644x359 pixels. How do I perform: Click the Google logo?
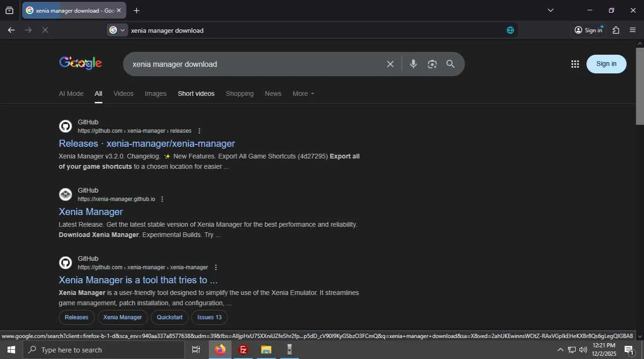80,63
